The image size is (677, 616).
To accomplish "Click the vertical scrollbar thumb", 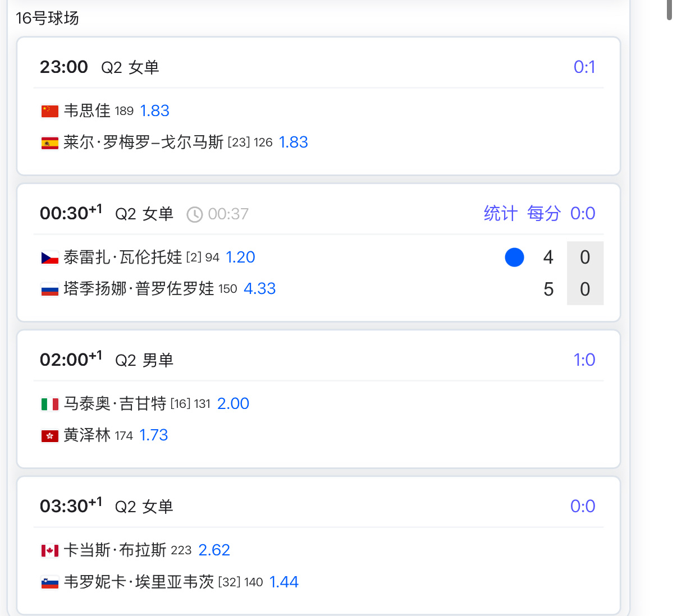I will point(669,10).
